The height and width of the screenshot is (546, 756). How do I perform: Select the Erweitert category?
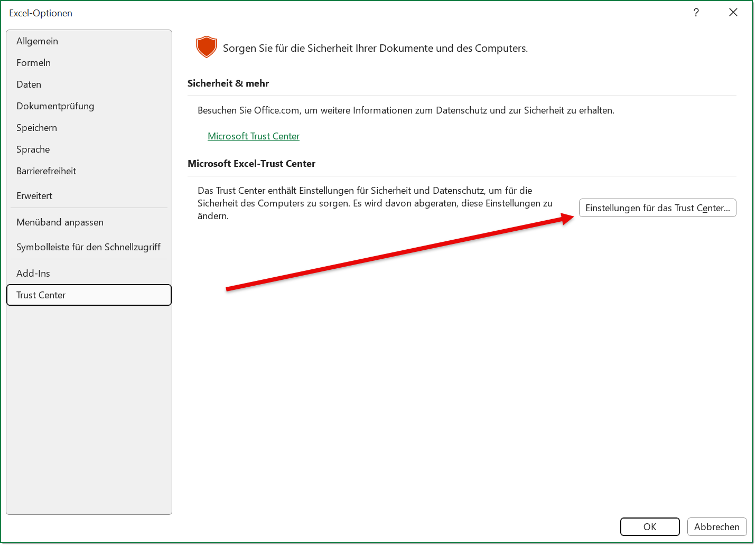pyautogui.click(x=34, y=196)
